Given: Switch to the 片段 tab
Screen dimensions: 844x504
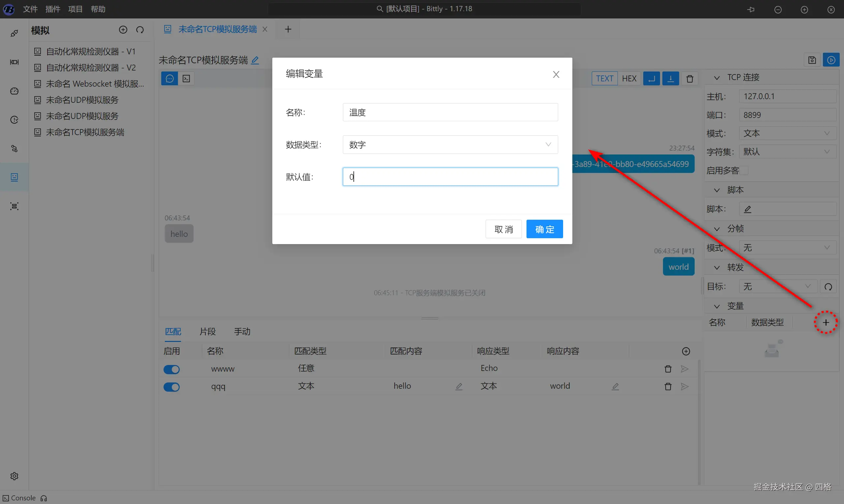Looking at the screenshot, I should tap(207, 331).
